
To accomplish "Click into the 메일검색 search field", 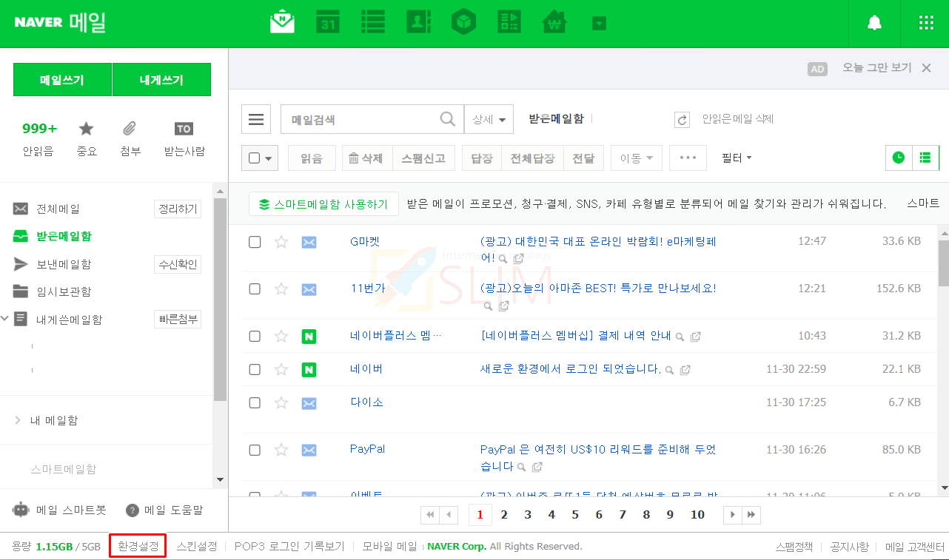I will coord(361,119).
